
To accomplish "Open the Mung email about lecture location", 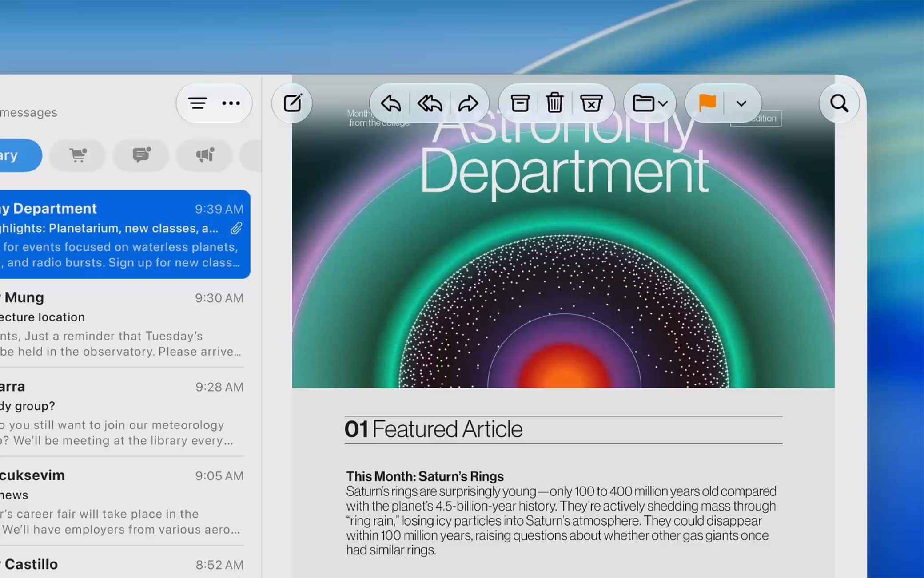I will tap(122, 324).
